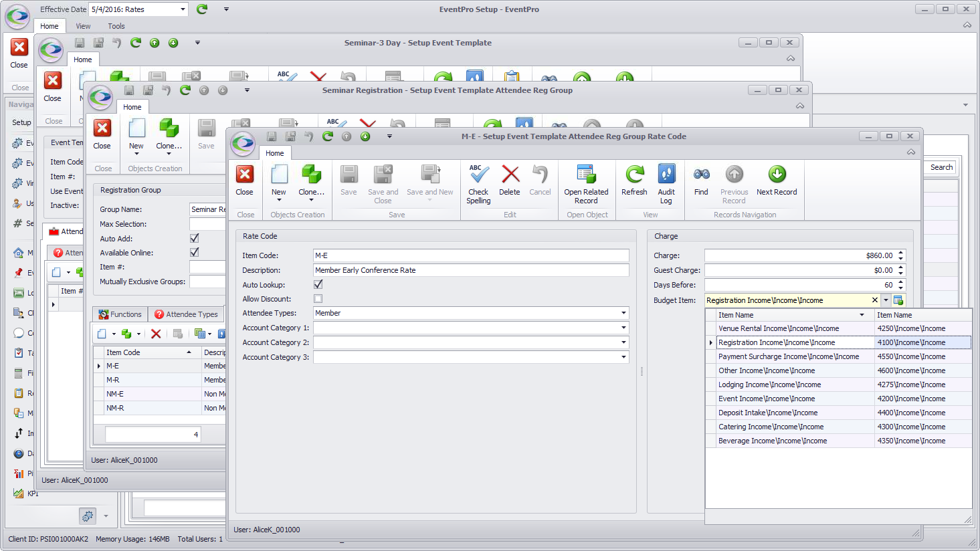The height and width of the screenshot is (551, 980).
Task: Open the View tab in main window
Action: point(83,26)
